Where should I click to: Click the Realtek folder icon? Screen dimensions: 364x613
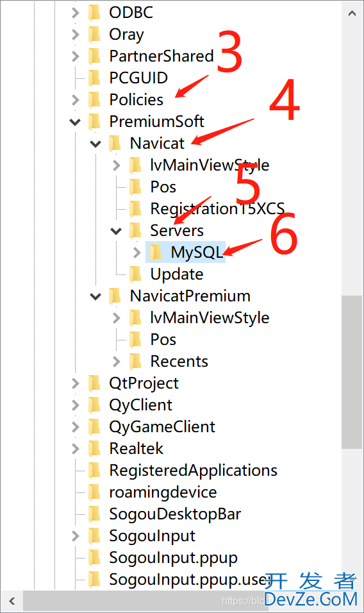[94, 448]
